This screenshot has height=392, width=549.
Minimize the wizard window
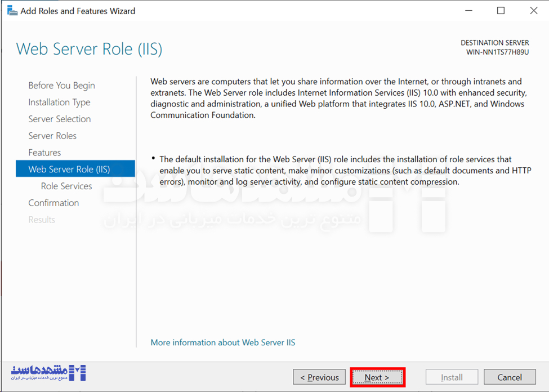point(468,11)
